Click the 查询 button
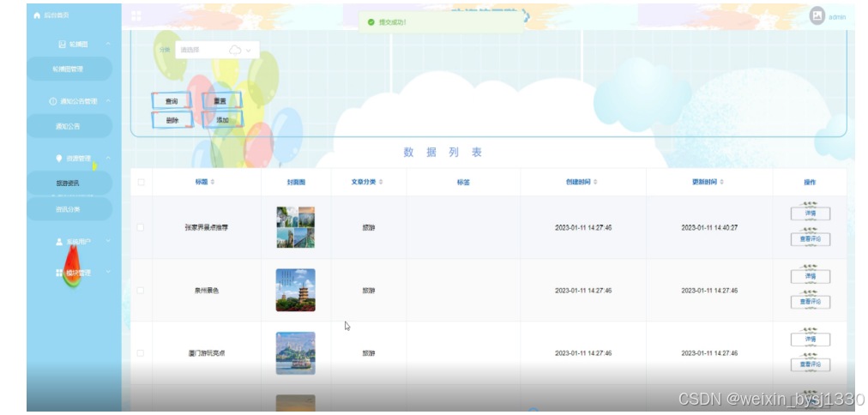The width and height of the screenshot is (868, 415). [172, 101]
